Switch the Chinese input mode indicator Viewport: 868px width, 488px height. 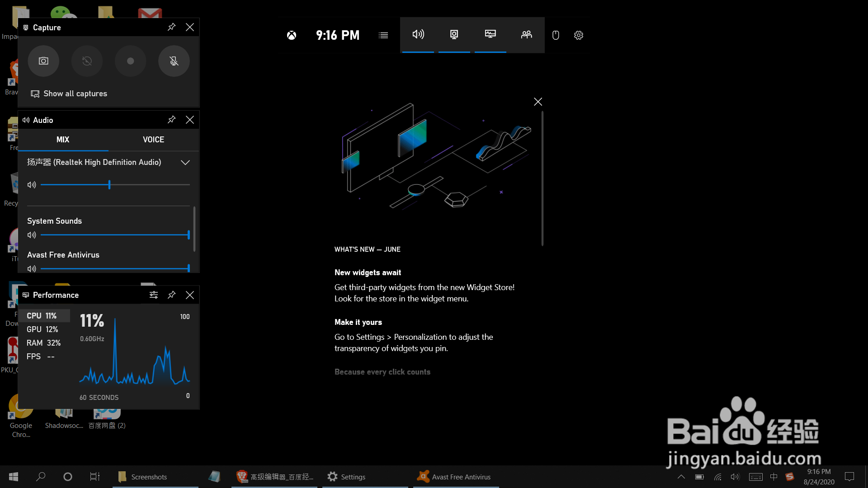[774, 477]
